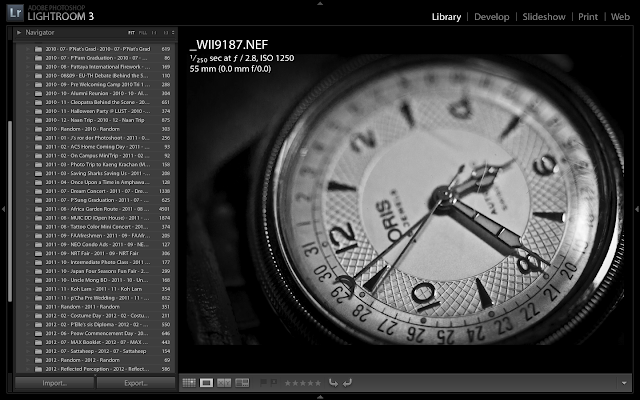The width and height of the screenshot is (640, 400).
Task: Switch to Loupe view
Action: tap(206, 383)
